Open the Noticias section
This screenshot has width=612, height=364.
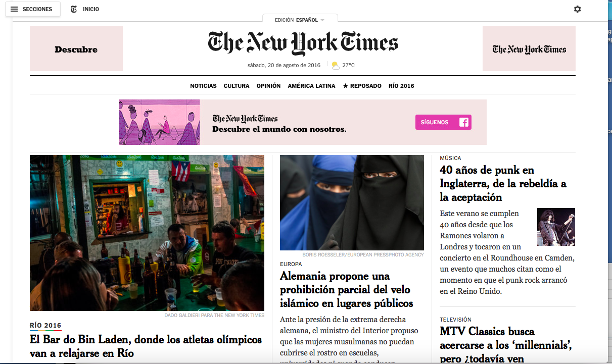[203, 86]
